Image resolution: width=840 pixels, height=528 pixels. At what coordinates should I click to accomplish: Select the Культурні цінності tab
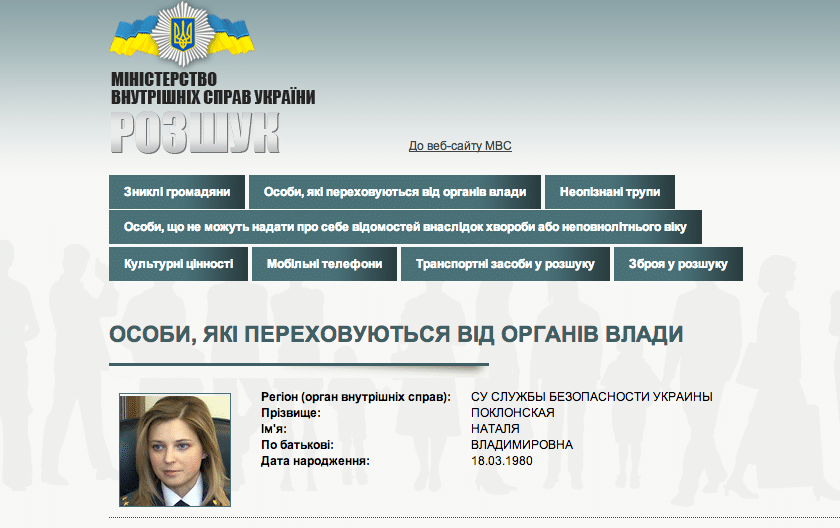point(178,264)
